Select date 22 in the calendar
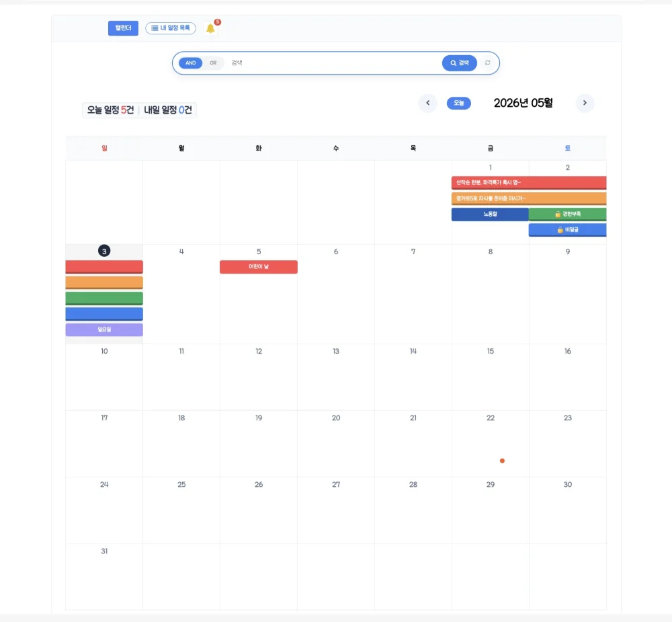The height and width of the screenshot is (622, 672). coord(491,418)
